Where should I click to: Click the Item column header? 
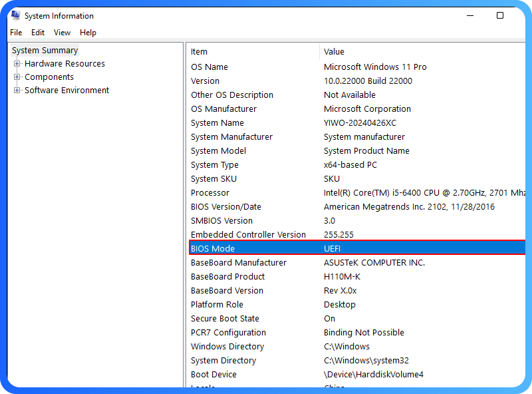[253, 52]
